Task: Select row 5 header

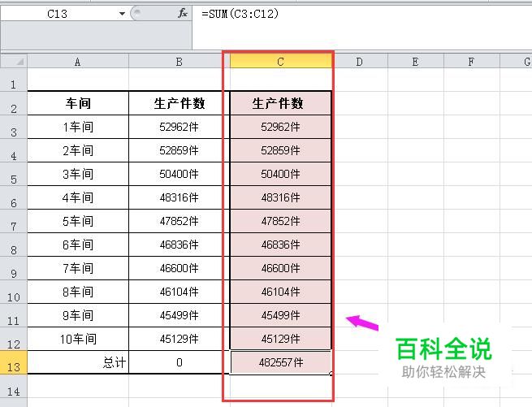Action: [x=14, y=174]
